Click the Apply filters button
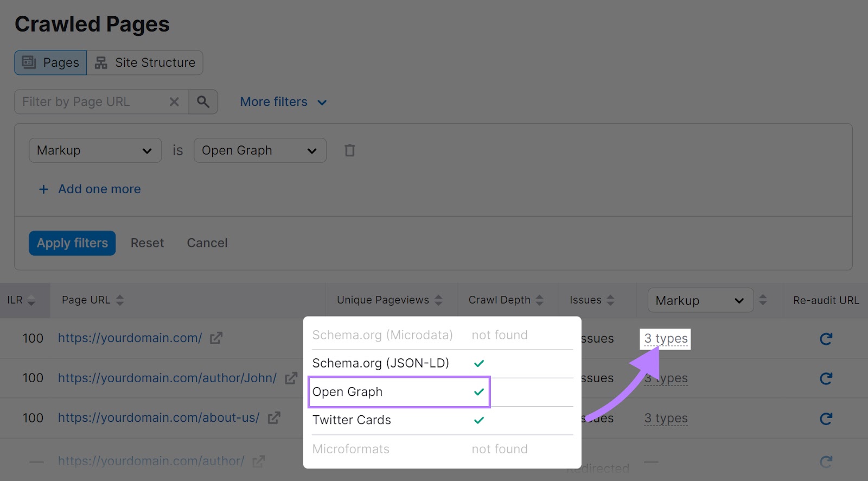Viewport: 868px width, 481px height. click(72, 243)
